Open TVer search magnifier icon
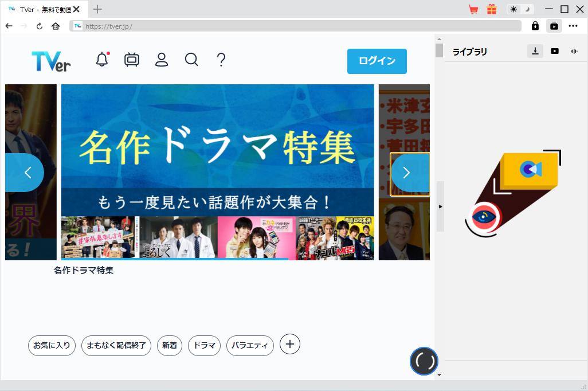Screen dimensions: 588x391 pyautogui.click(x=191, y=60)
